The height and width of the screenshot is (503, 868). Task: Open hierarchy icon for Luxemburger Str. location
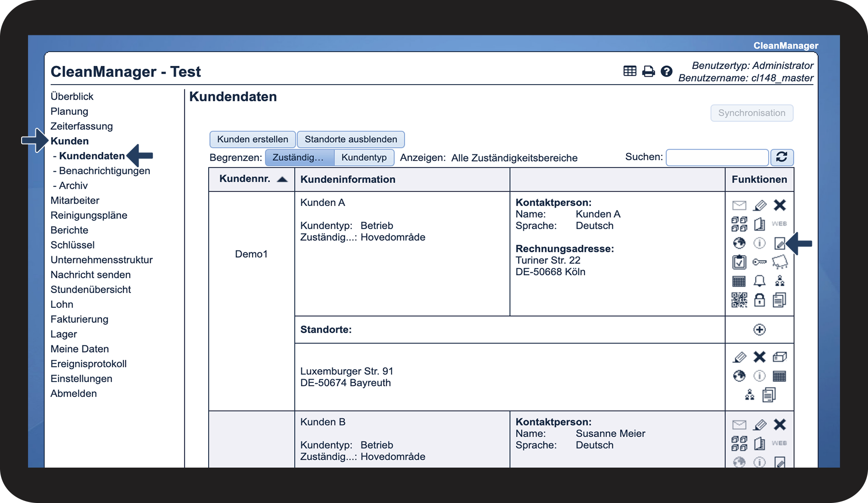tap(750, 395)
